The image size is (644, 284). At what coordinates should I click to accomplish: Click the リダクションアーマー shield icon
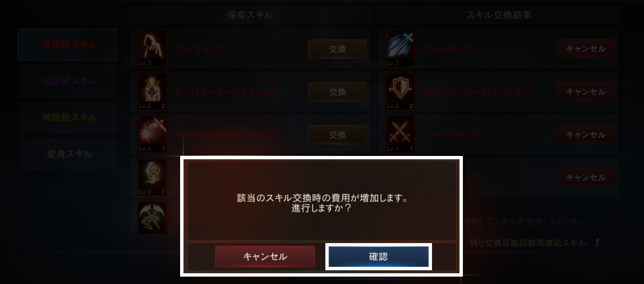pyautogui.click(x=400, y=91)
